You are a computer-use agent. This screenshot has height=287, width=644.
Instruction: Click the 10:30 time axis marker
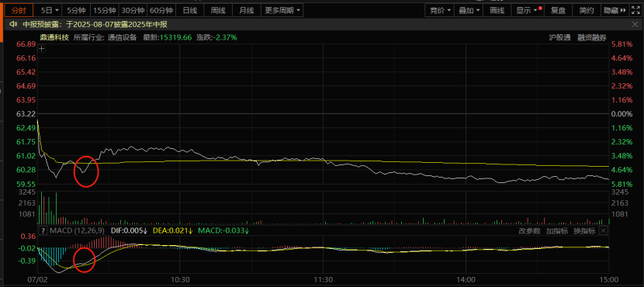pyautogui.click(x=179, y=279)
